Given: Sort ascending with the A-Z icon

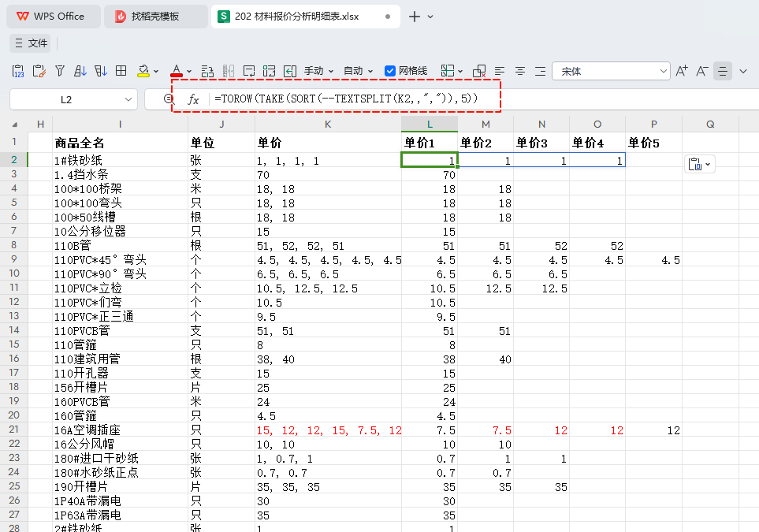Looking at the screenshot, I should click(x=80, y=71).
